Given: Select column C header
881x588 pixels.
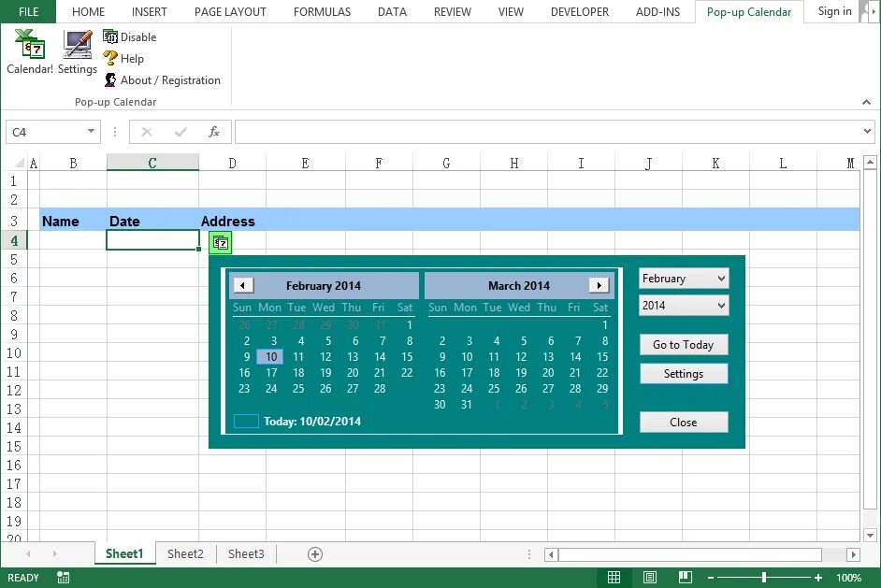Looking at the screenshot, I should pos(152,163).
